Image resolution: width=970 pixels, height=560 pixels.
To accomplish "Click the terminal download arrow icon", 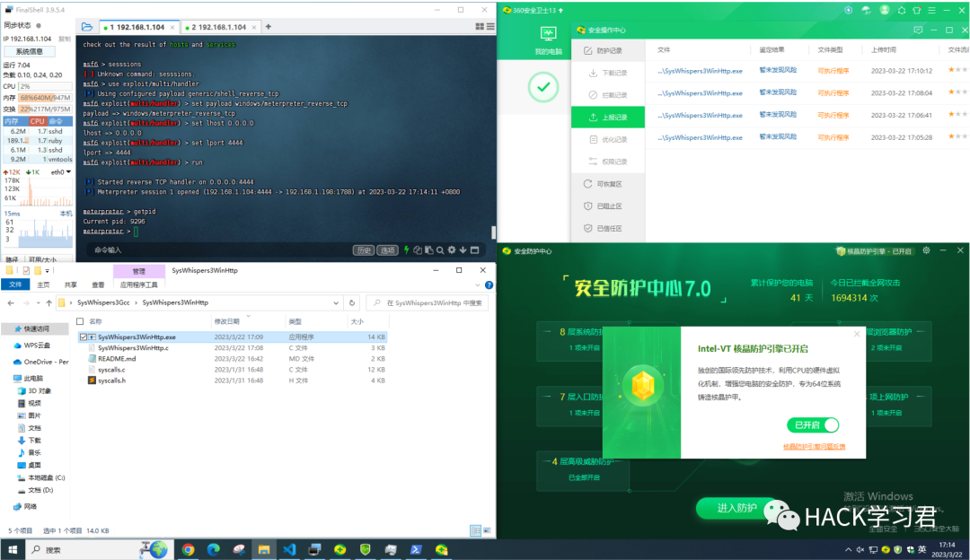I will coord(463,249).
